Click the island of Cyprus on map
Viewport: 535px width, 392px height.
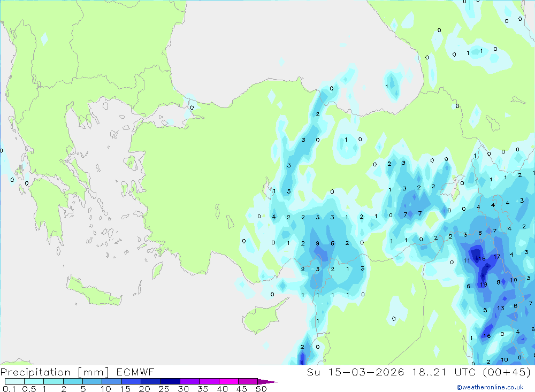(262, 318)
